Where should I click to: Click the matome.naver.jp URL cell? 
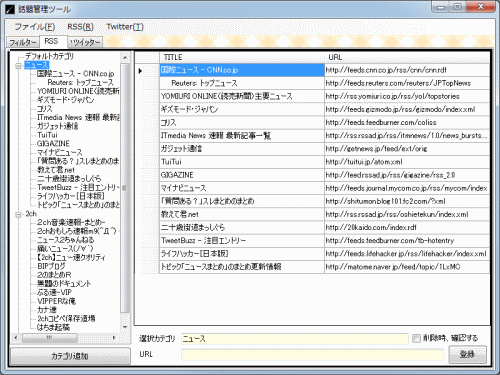point(407,267)
